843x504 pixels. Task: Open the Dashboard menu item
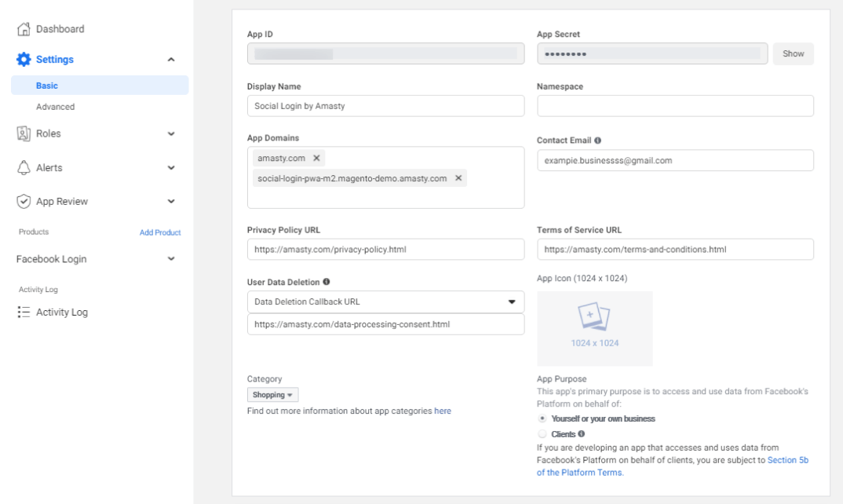click(60, 29)
